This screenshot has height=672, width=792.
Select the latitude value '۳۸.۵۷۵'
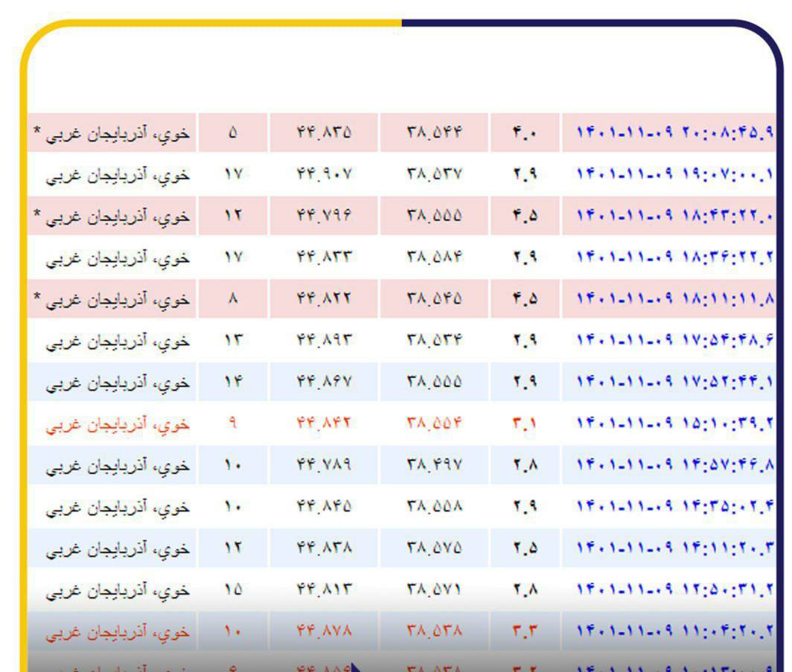click(x=435, y=548)
